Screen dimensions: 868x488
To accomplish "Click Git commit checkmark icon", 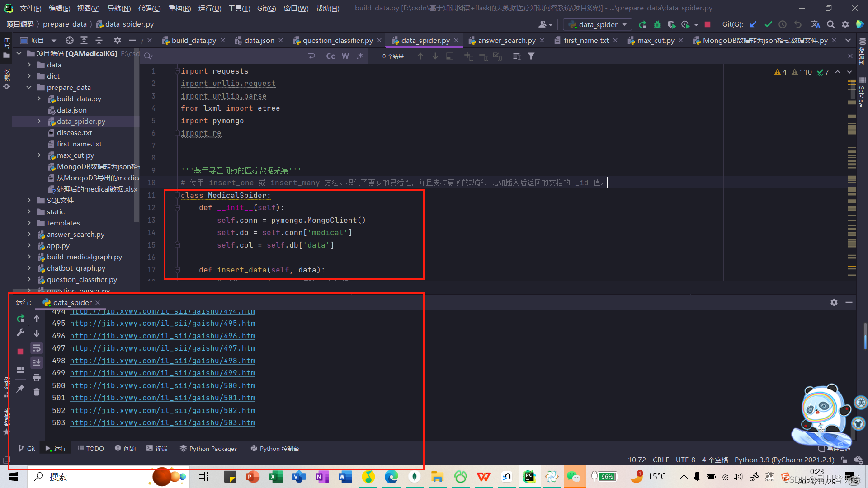I will 768,24.
